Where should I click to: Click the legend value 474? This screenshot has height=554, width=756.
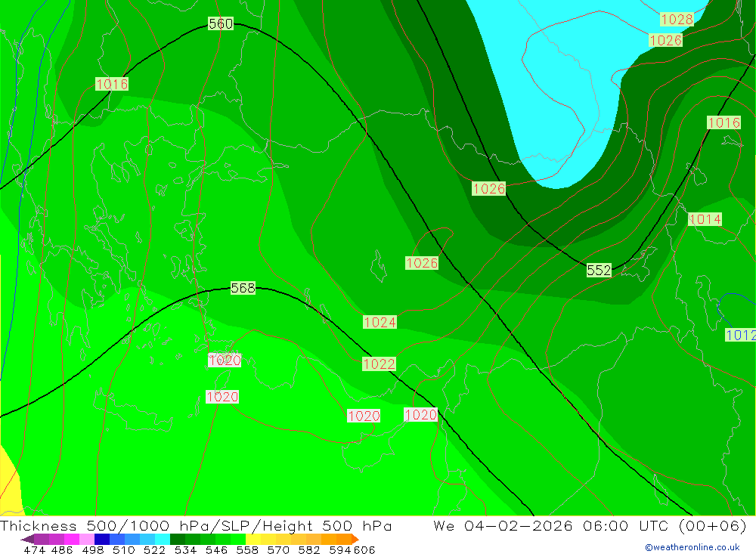pyautogui.click(x=34, y=549)
